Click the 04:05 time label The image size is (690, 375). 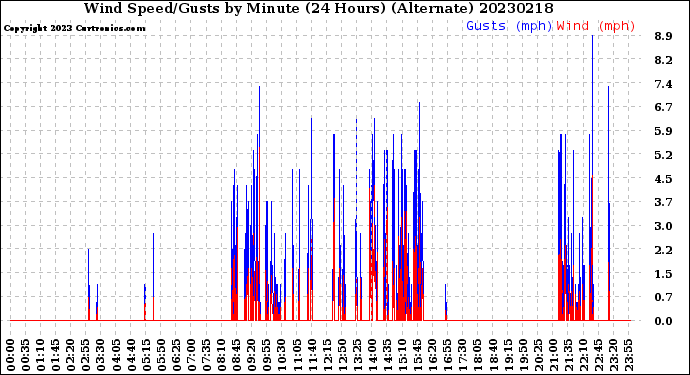point(116,355)
